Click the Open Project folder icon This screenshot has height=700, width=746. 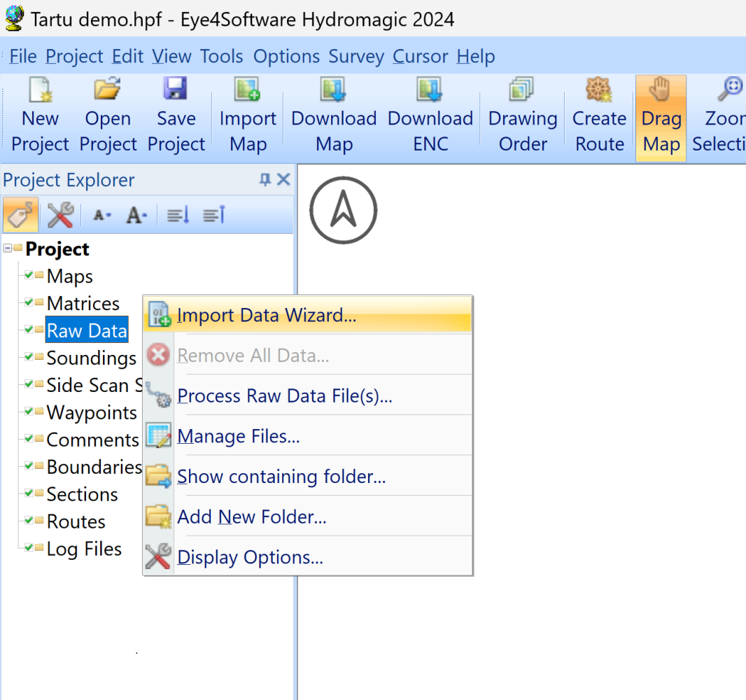point(108,88)
